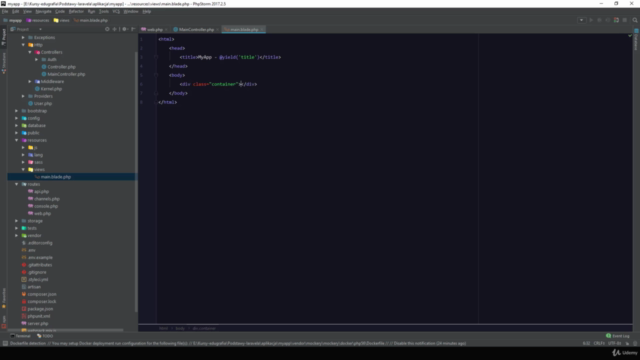Toggle fold marker beside the head tag line
The height and width of the screenshot is (360, 640).
pyautogui.click(x=156, y=57)
